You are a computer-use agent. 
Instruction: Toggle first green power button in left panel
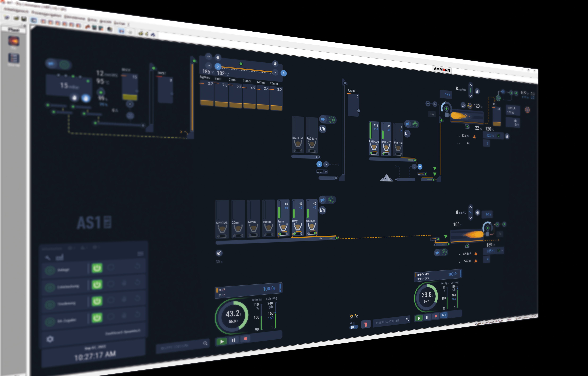97,268
